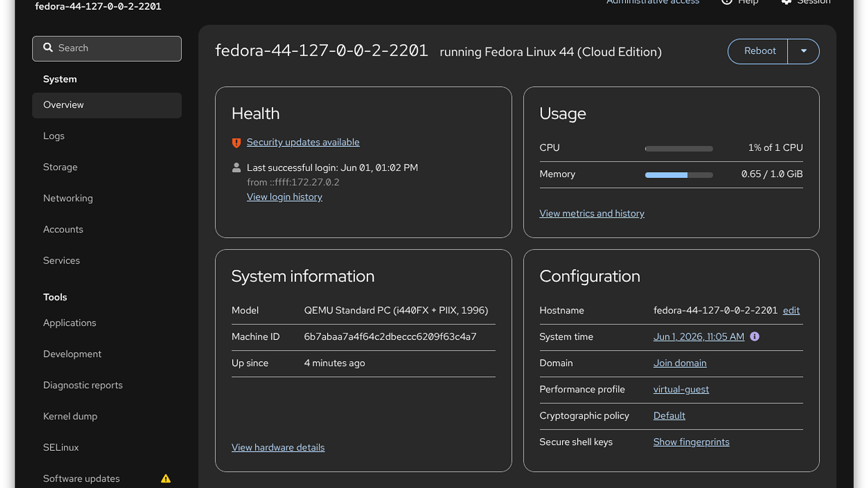Navigate to Networking
This screenshot has height=488, width=868.
[x=107, y=198]
